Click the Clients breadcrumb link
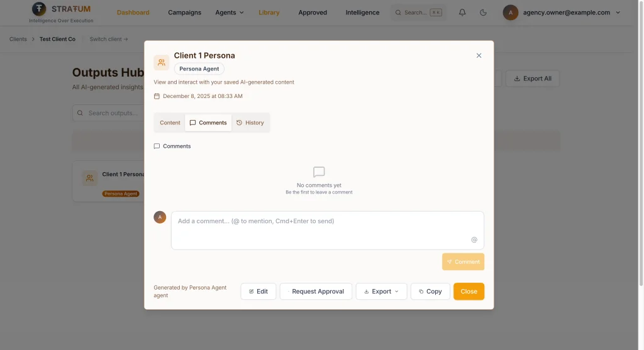This screenshot has width=644, height=350. (18, 39)
